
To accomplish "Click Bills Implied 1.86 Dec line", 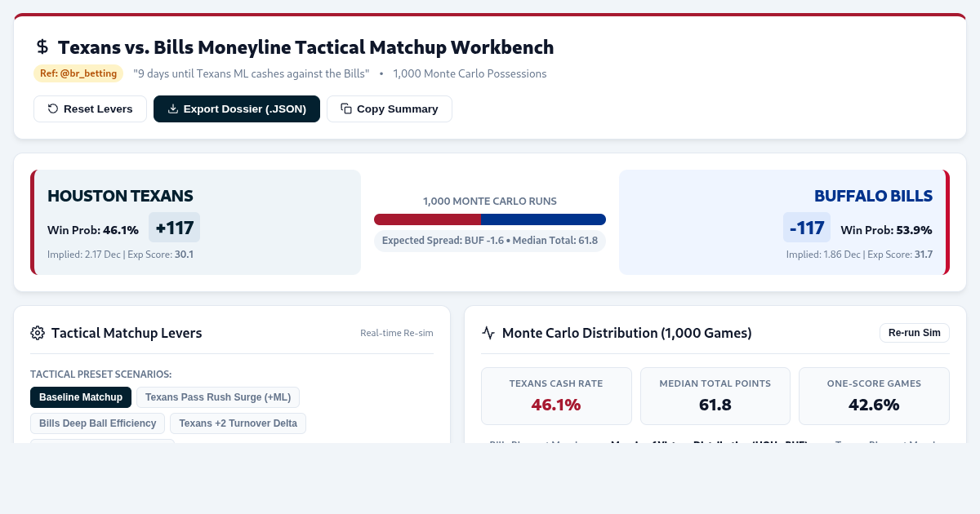I will pos(859,255).
